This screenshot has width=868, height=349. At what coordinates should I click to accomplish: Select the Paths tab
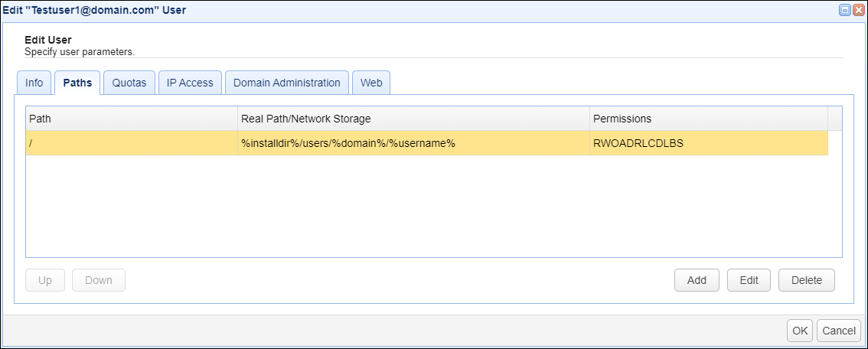click(x=77, y=83)
